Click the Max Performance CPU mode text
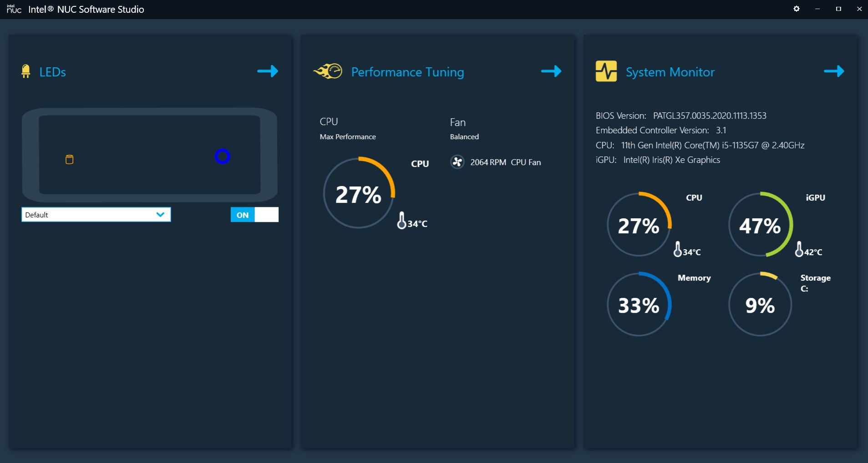The image size is (868, 463). tap(348, 136)
